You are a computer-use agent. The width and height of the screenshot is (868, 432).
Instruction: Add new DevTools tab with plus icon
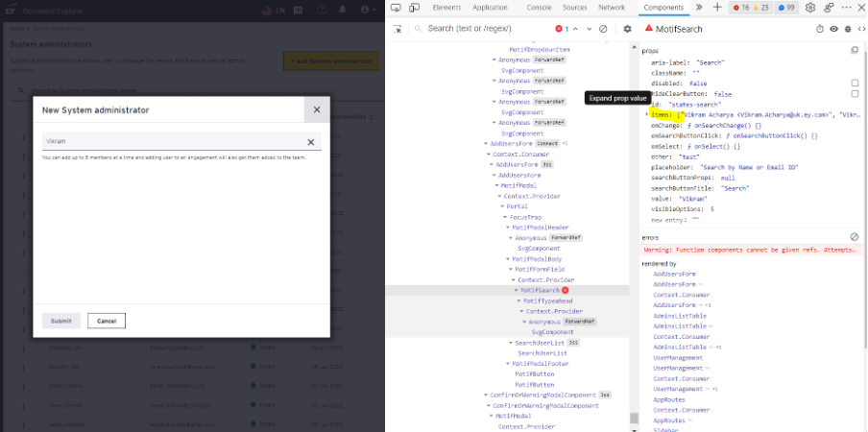[x=717, y=7]
